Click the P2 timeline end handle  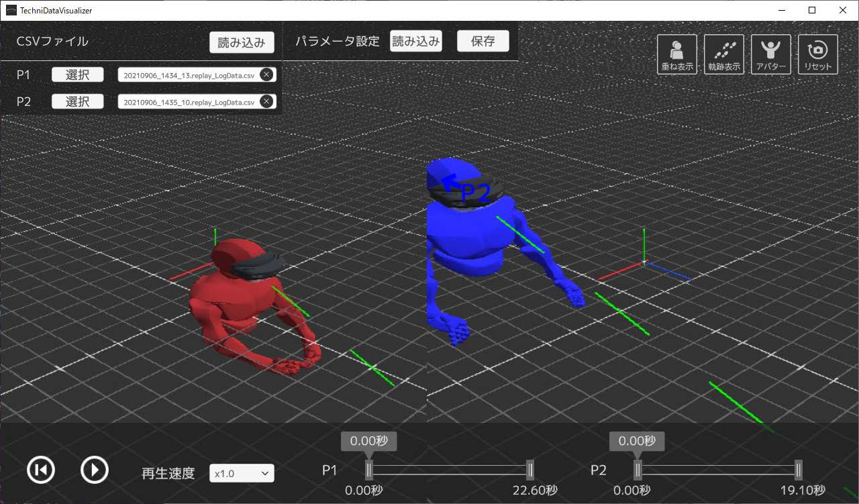point(799,470)
